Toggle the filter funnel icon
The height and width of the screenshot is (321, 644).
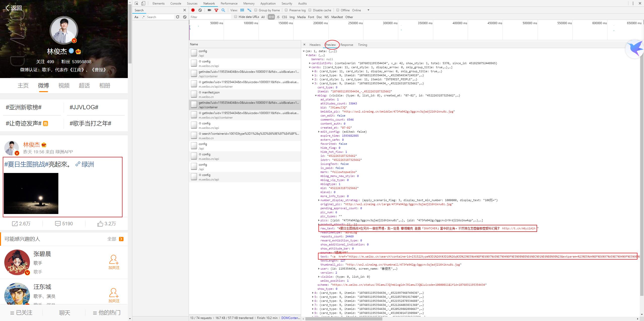216,10
